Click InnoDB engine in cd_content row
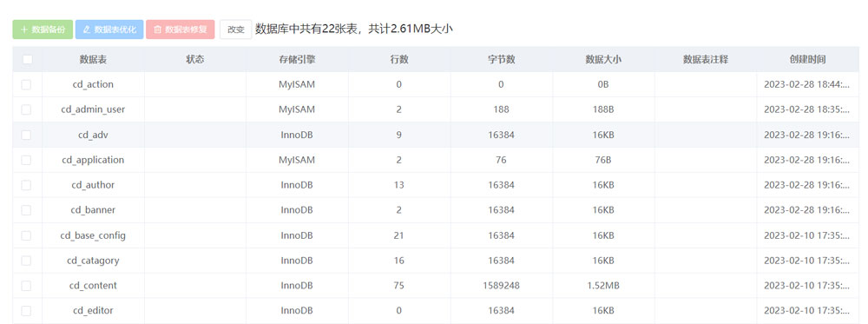Screen dimensions: 868x324 [297, 286]
